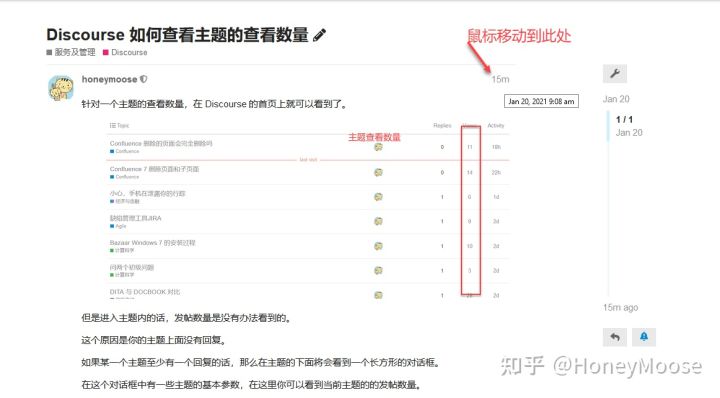Click the paragraph starting 在这个对话框中有一些主题
The image size is (720, 398).
click(251, 385)
